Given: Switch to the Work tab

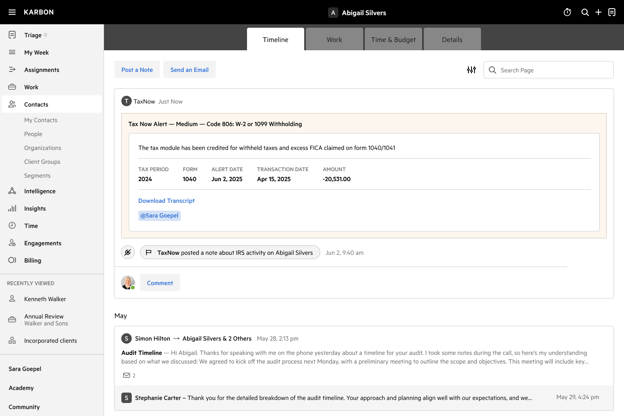Looking at the screenshot, I should [x=334, y=39].
